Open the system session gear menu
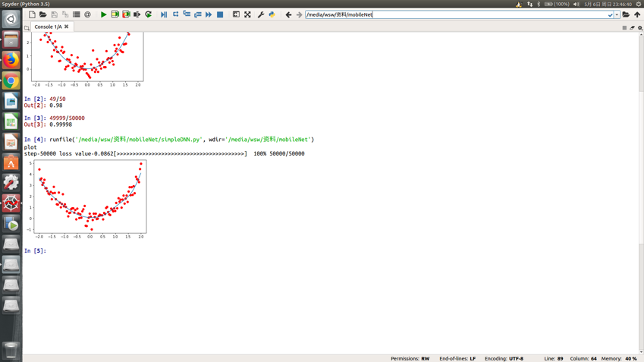Viewport: 644px width, 362px height. [x=639, y=4]
